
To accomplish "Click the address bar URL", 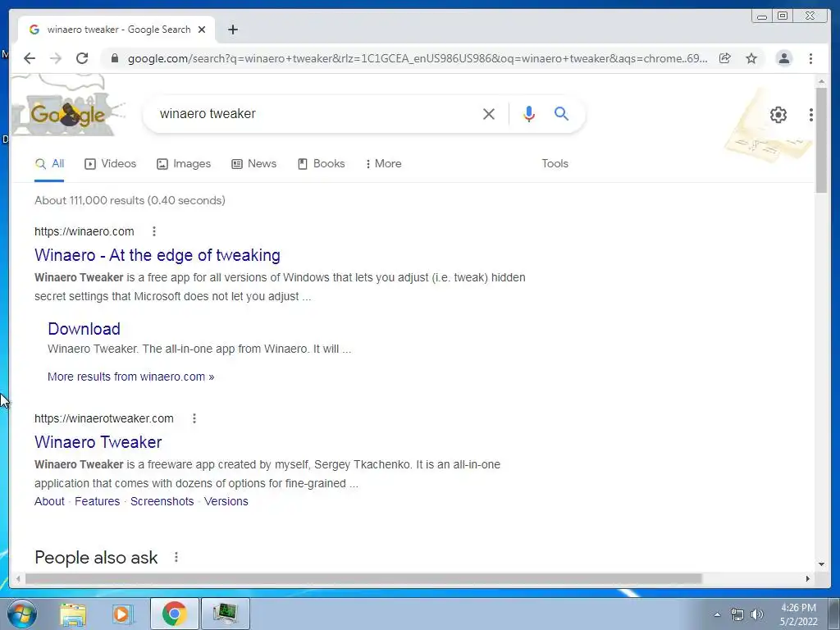I will [418, 58].
